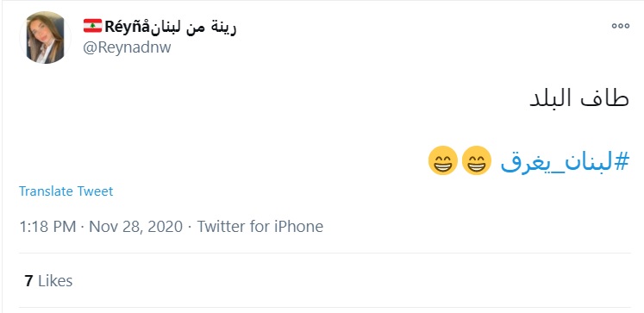Click the 1:18 PM timestamp
The image size is (644, 313).
47,227
